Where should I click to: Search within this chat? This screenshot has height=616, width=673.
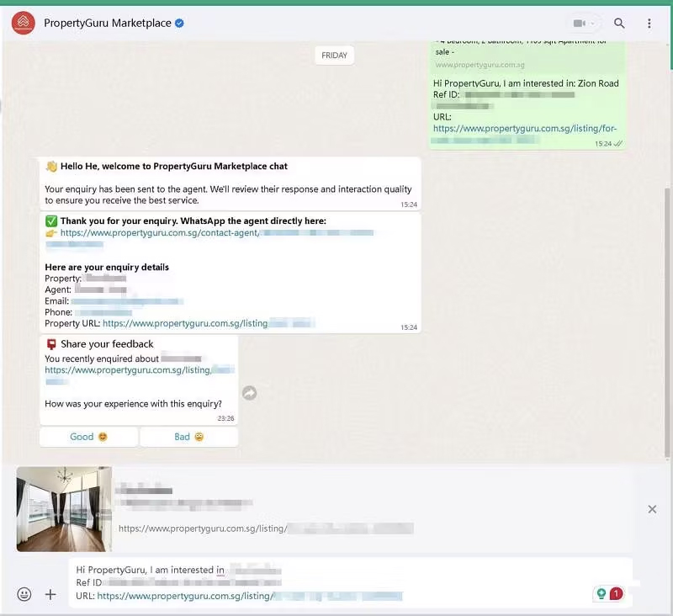619,24
